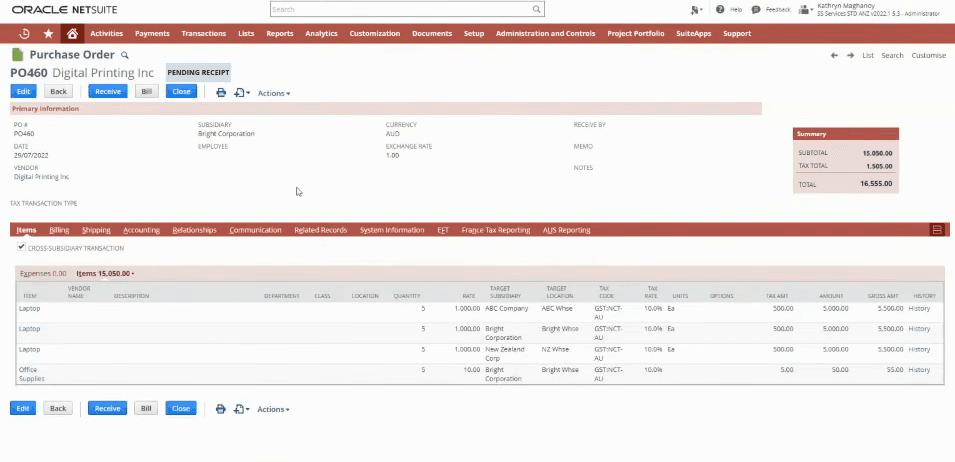Switch to the Relationships subtab
Image resolution: width=955 pixels, height=462 pixels.
194,230
